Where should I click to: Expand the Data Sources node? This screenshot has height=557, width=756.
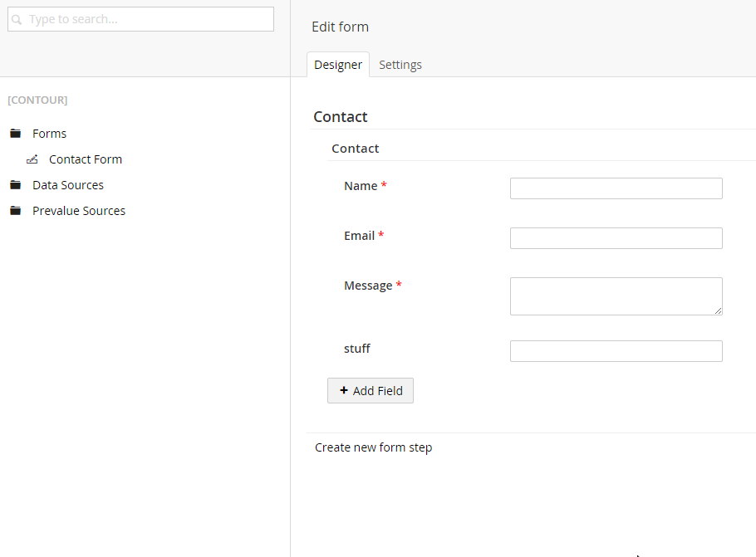(68, 185)
